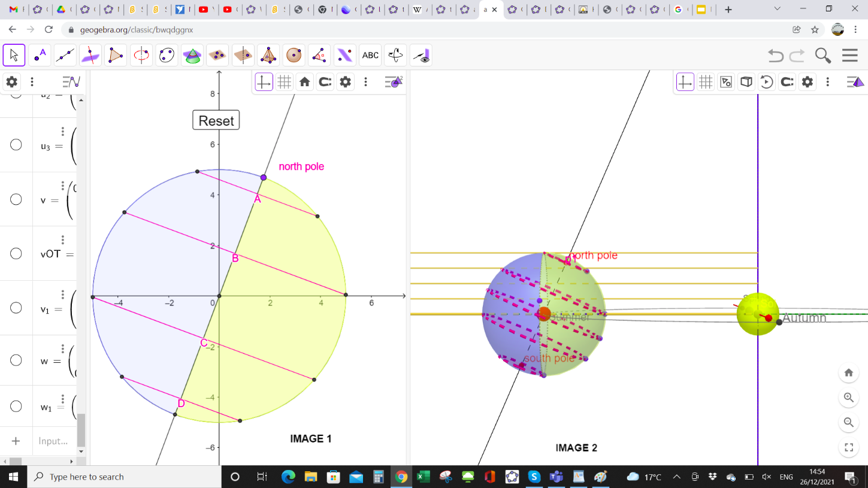
Task: Open Excel from the Windows taskbar
Action: [424, 477]
